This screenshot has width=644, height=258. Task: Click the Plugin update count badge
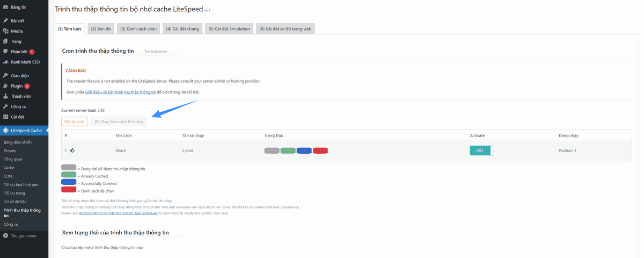tap(27, 86)
